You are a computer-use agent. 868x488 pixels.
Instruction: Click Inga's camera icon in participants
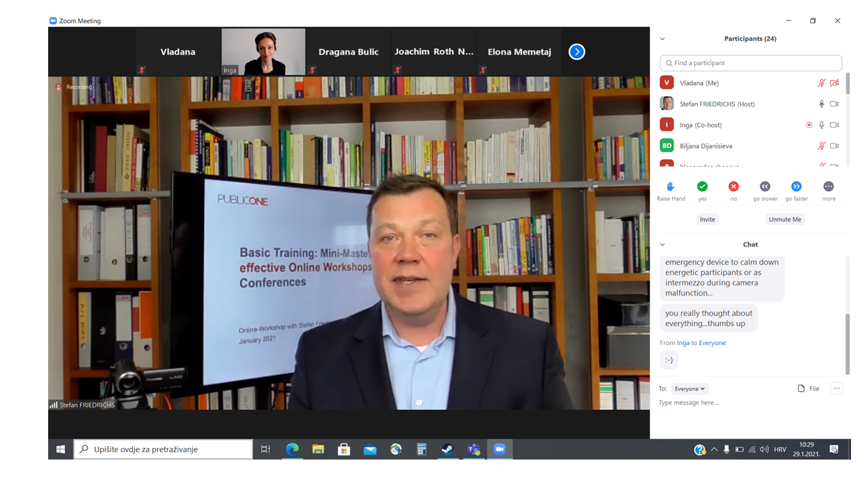click(x=835, y=125)
